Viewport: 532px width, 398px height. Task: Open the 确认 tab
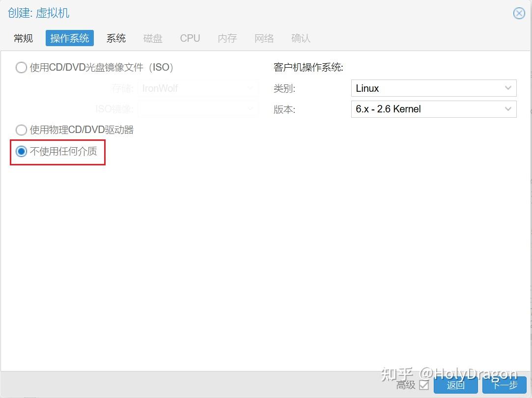point(300,38)
